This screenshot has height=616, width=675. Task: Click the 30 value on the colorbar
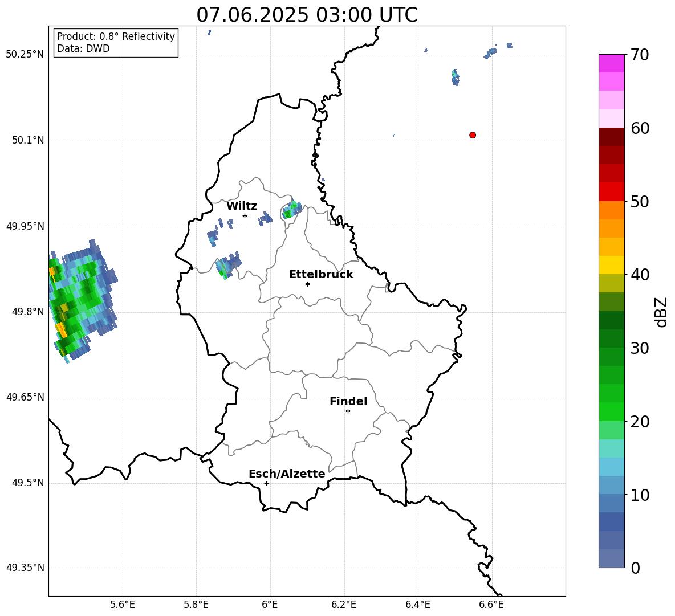pyautogui.click(x=640, y=348)
